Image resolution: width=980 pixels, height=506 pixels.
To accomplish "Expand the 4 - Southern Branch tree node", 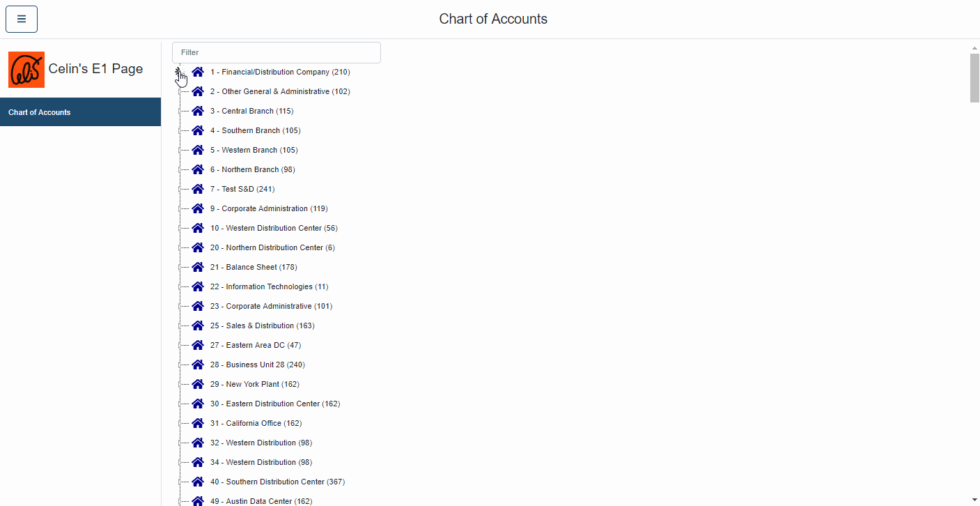I will tap(180, 130).
